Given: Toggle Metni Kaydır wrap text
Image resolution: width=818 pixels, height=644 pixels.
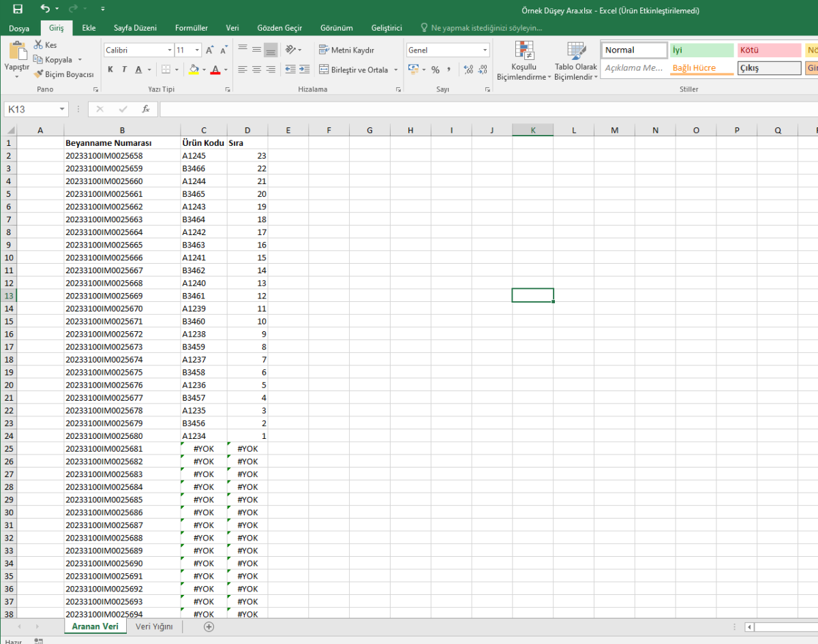Looking at the screenshot, I should click(347, 50).
